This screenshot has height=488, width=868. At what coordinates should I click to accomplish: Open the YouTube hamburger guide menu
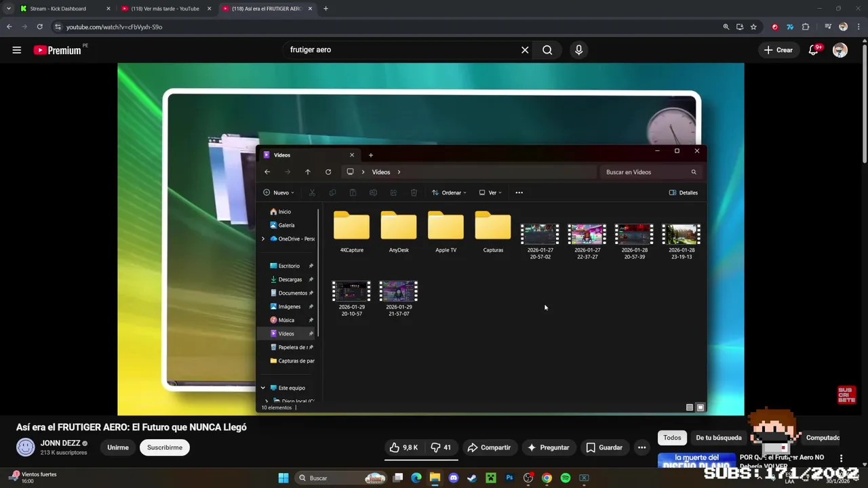[16, 49]
